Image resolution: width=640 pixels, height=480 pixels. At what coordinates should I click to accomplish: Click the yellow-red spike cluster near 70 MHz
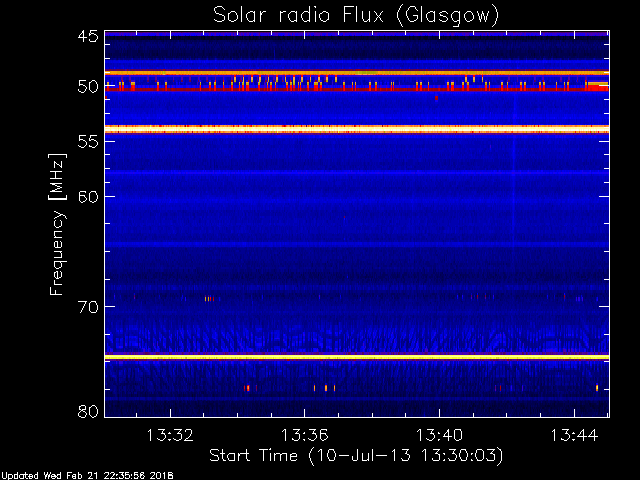tap(209, 299)
